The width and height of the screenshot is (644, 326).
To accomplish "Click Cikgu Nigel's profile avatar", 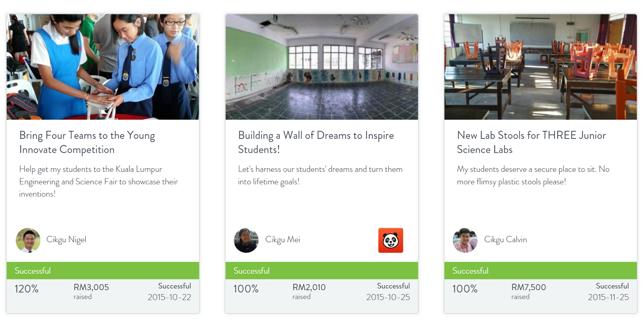I will click(x=28, y=240).
